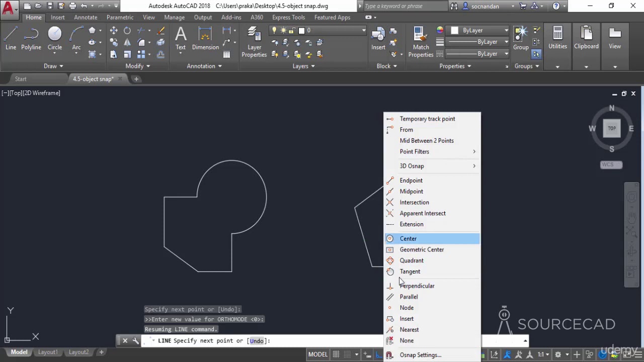This screenshot has width=644, height=362.
Task: Toggle group selection on/off button
Action: pyautogui.click(x=536, y=54)
